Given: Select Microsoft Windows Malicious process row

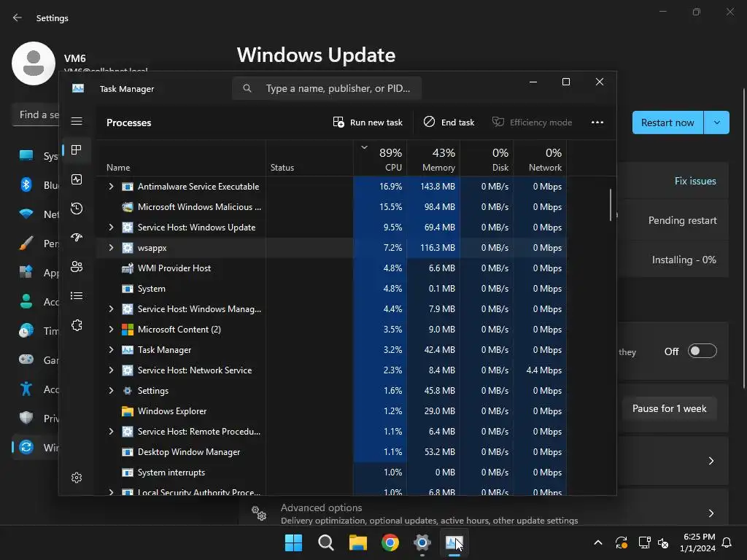Looking at the screenshot, I should [x=331, y=206].
